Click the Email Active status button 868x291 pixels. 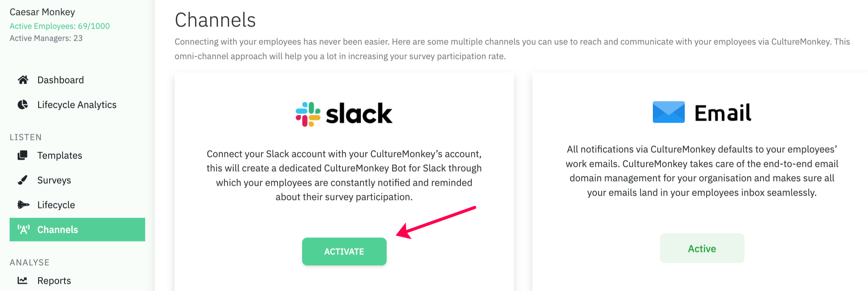(701, 248)
